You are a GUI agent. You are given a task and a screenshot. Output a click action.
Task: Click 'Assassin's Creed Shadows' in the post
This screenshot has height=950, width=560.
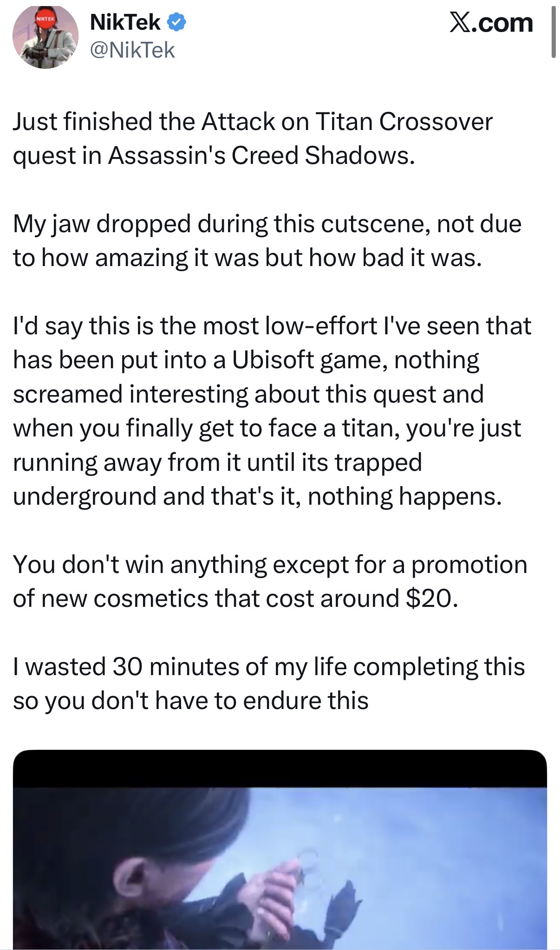261,156
